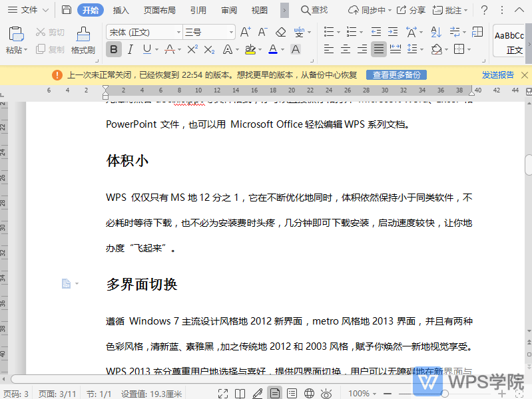Open the font name dropdown 宋体 (正文)
532x399 pixels.
click(x=144, y=32)
